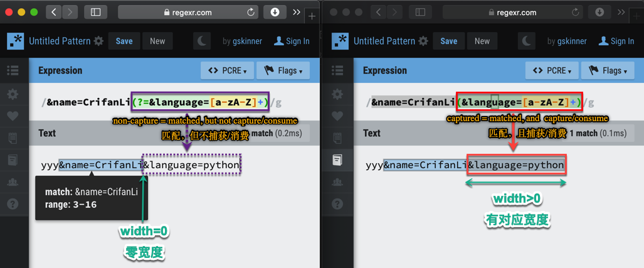Open Help question mark in left sidebar

tap(13, 203)
